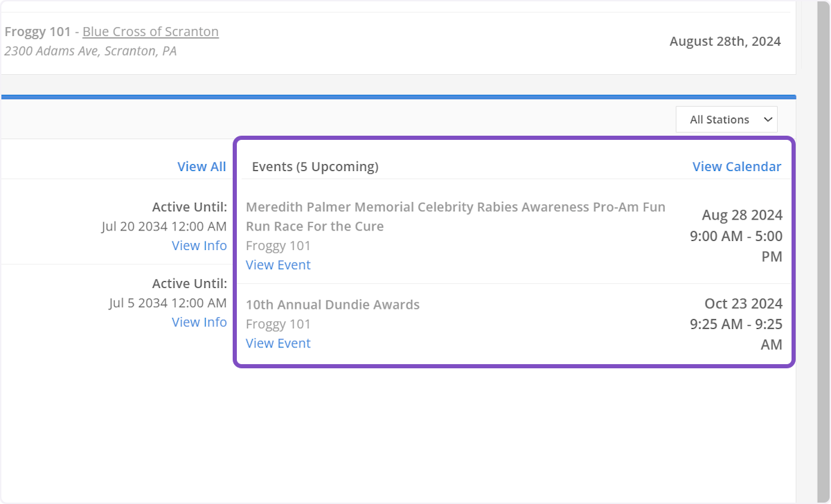Click the chevron arrow beside All Stations
831x504 pixels.
(767, 120)
